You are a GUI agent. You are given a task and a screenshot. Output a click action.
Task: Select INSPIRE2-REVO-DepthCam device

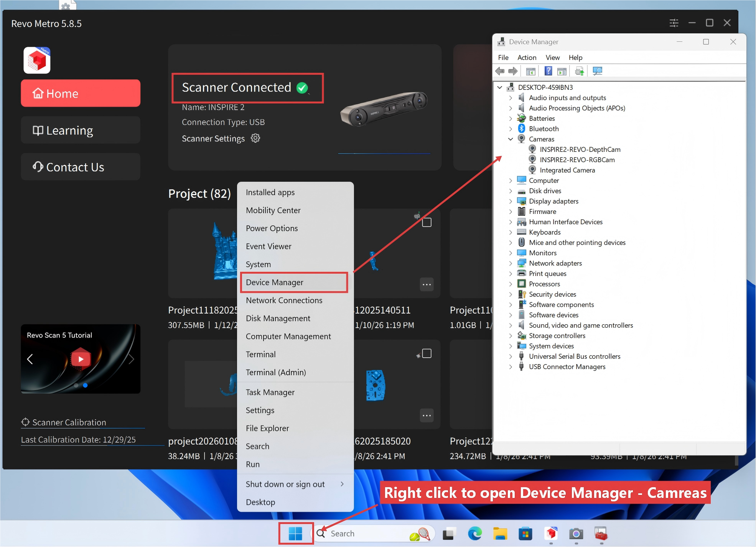(x=580, y=149)
